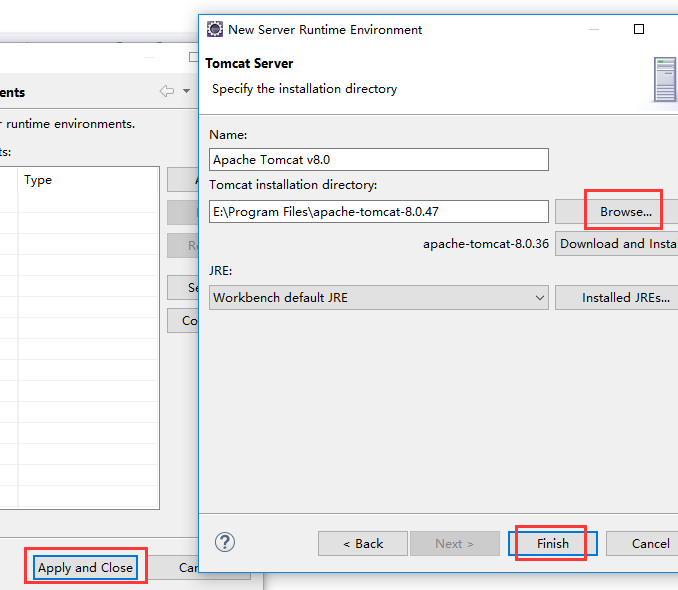
Task: Go back with the < Back button
Action: (x=363, y=543)
